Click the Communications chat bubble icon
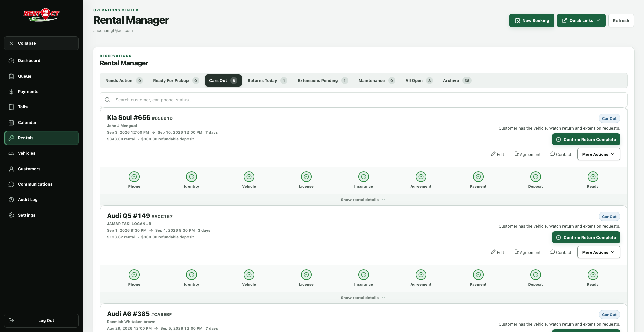Viewport: 644px width, 332px height. pos(11,184)
